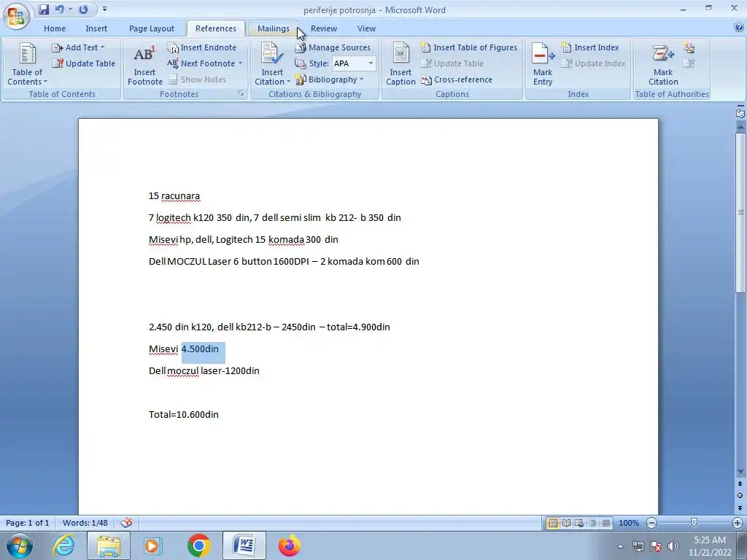Open the Home tab
Screen dimensions: 747x560
pyautogui.click(x=54, y=28)
